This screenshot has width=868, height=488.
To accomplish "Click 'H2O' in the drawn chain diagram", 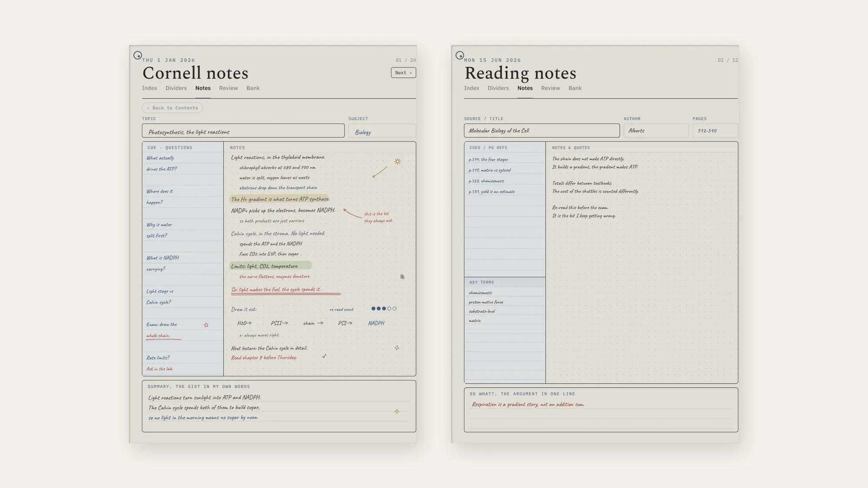I will click(242, 323).
